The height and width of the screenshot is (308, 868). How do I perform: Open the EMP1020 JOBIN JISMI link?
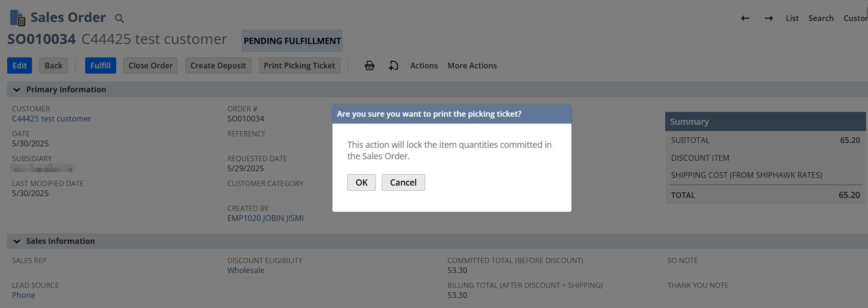(x=265, y=218)
